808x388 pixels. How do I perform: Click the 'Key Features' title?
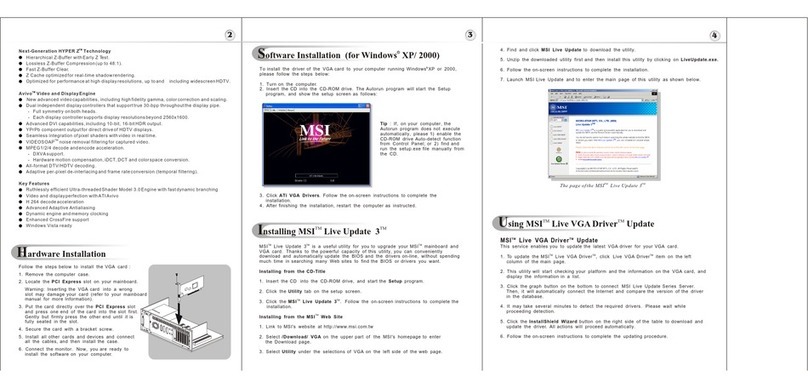(34, 183)
